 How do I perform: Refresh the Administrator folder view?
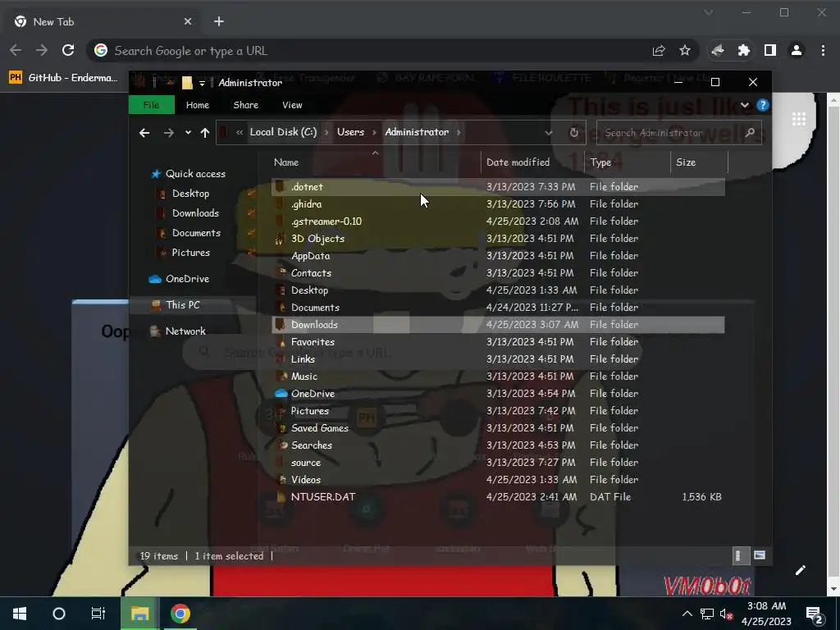click(573, 133)
